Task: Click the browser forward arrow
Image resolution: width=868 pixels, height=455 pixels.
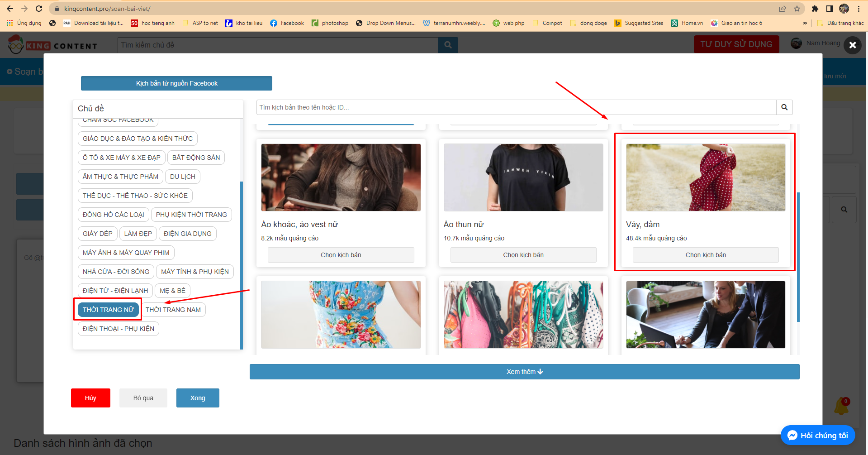Action: coord(24,9)
